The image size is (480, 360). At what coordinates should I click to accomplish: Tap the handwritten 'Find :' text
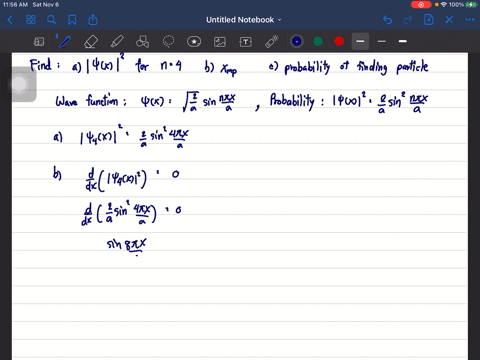pos(45,65)
